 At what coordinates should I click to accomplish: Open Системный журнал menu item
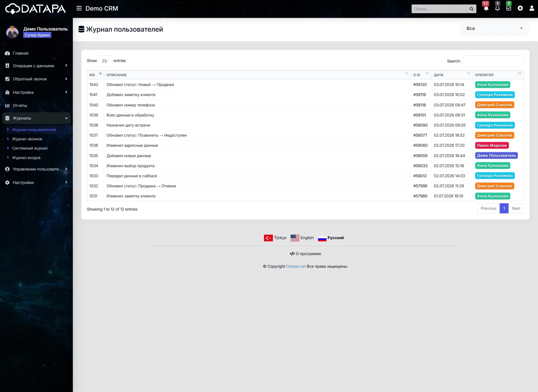(30, 148)
